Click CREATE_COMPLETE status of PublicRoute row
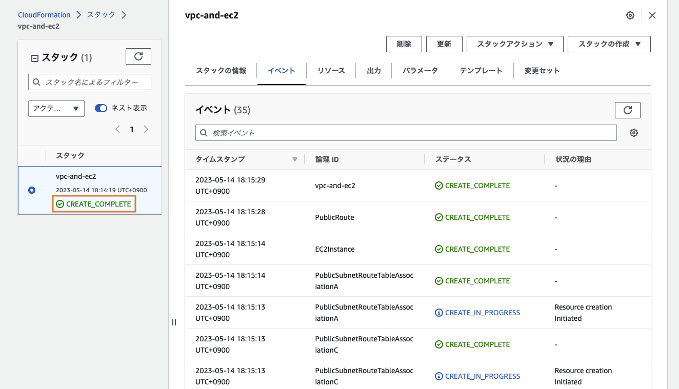Viewport: 679px width, 389px height. click(472, 217)
